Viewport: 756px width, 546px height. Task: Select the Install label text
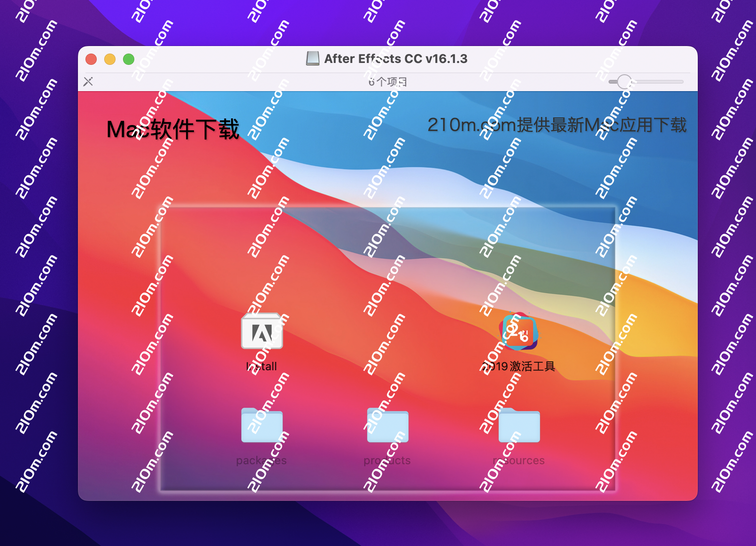coord(262,367)
